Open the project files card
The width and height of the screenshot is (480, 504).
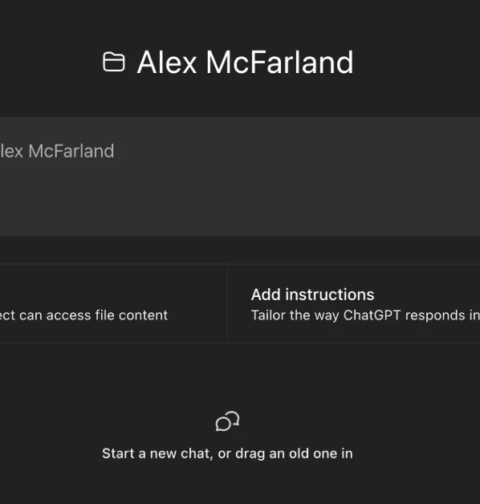coord(113,304)
